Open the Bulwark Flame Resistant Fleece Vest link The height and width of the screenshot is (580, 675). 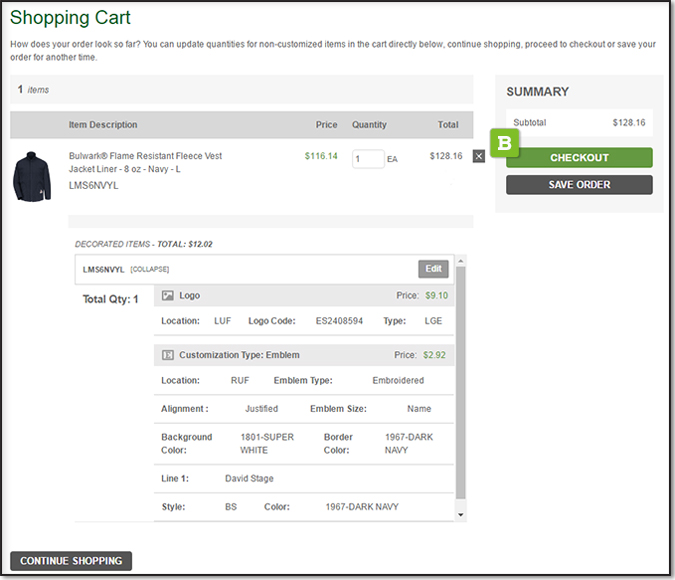pos(145,162)
